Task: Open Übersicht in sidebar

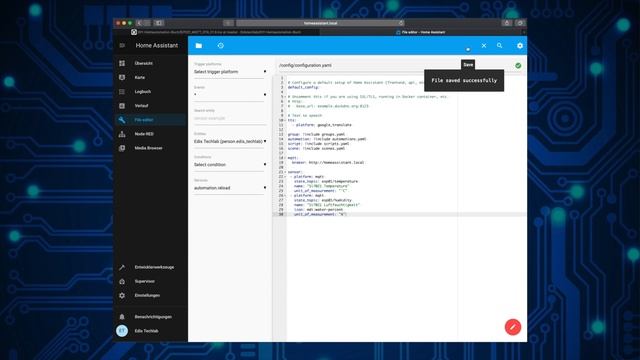Action: pos(150,63)
